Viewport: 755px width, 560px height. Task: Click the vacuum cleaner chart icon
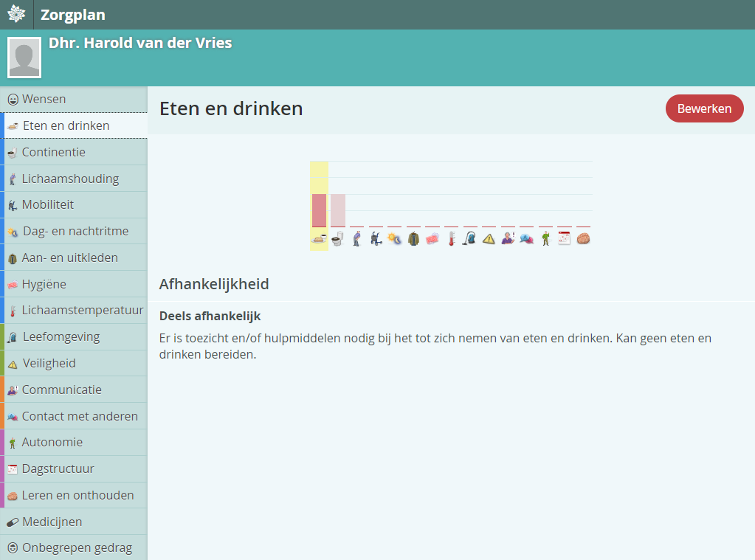pyautogui.click(x=469, y=238)
